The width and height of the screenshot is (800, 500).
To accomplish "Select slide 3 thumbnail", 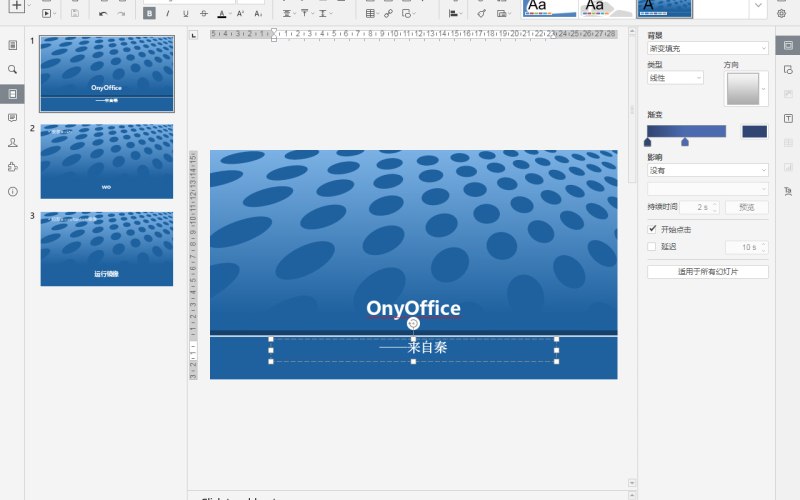I will pos(107,249).
